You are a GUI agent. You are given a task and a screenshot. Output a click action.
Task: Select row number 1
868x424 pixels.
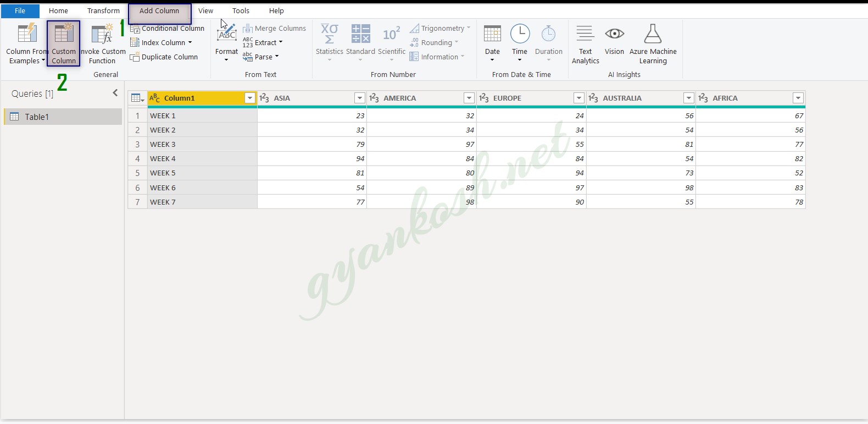tap(137, 116)
